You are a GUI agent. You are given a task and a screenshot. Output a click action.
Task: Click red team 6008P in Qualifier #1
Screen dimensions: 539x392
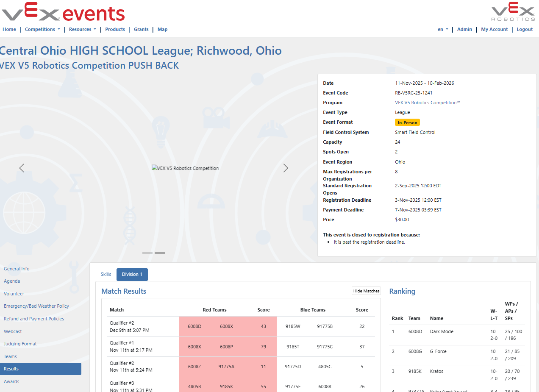(227, 347)
